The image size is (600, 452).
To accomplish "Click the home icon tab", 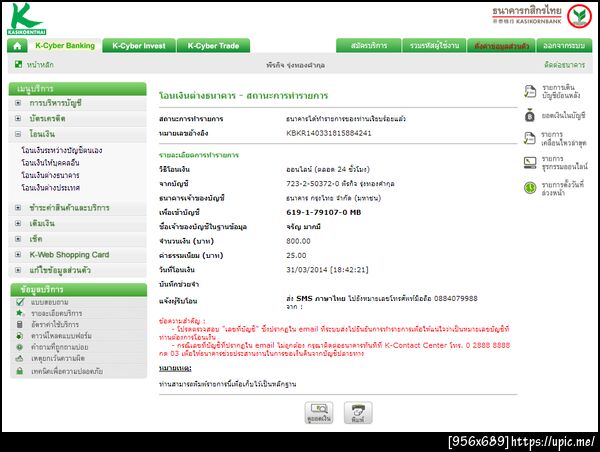I will tap(17, 46).
